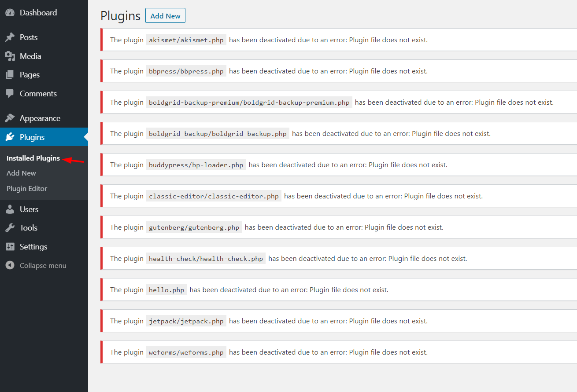Select the Plugins menu label

tap(32, 137)
